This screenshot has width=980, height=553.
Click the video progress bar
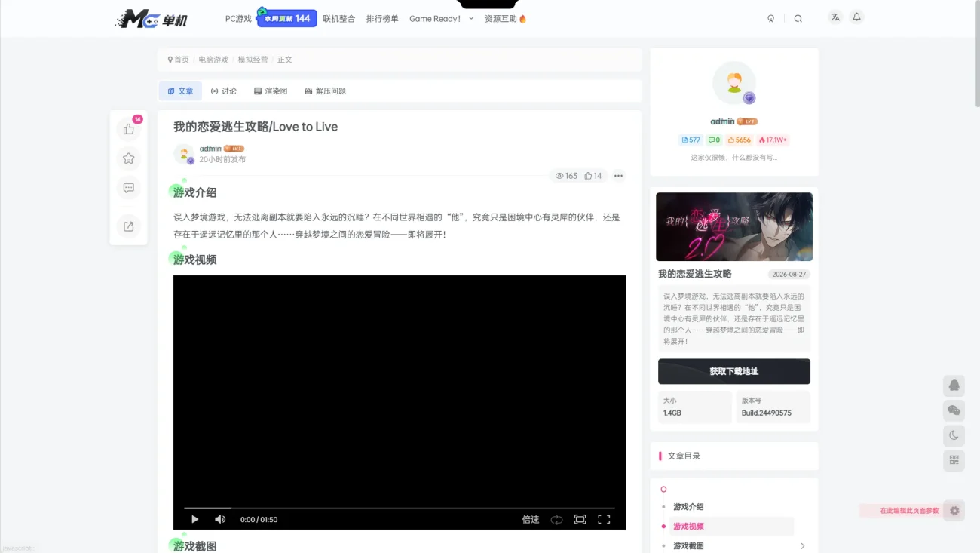tap(400, 508)
